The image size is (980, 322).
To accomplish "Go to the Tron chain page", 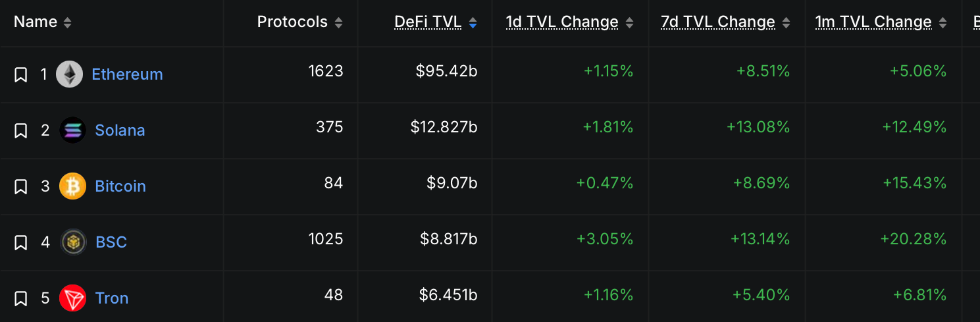I will (x=111, y=298).
